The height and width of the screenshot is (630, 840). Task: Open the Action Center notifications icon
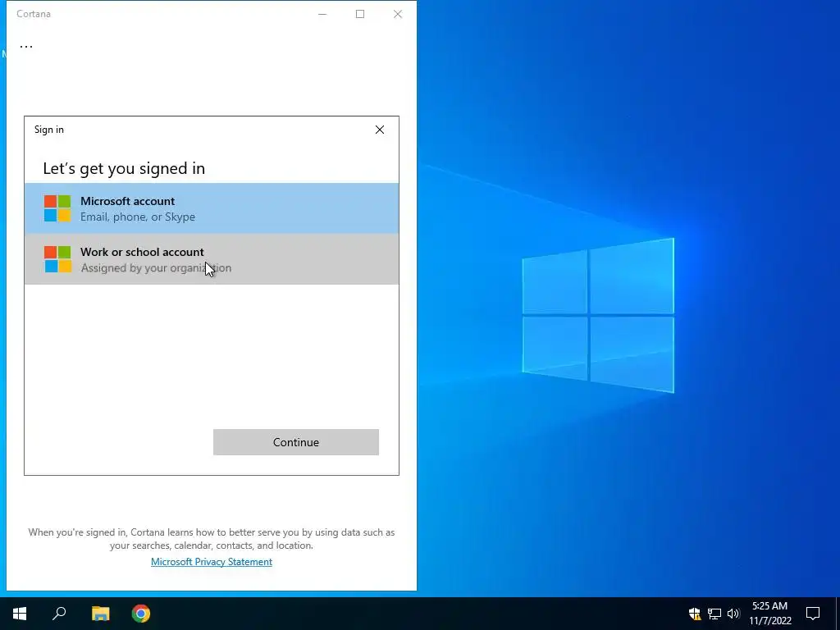tap(813, 614)
